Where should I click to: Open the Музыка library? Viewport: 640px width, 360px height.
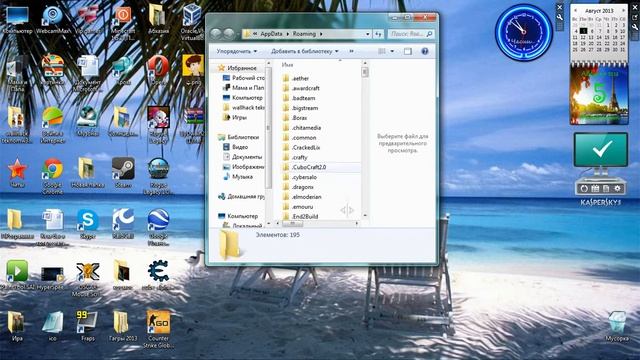click(x=238, y=177)
